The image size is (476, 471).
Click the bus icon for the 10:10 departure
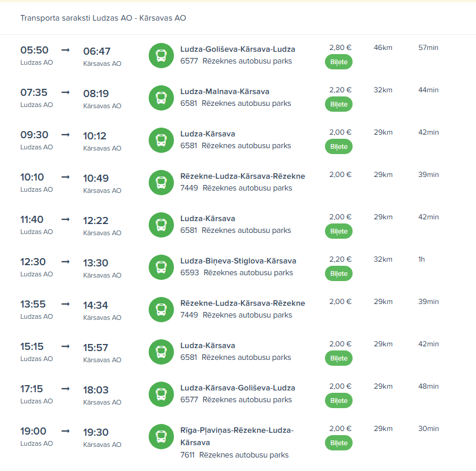click(161, 183)
